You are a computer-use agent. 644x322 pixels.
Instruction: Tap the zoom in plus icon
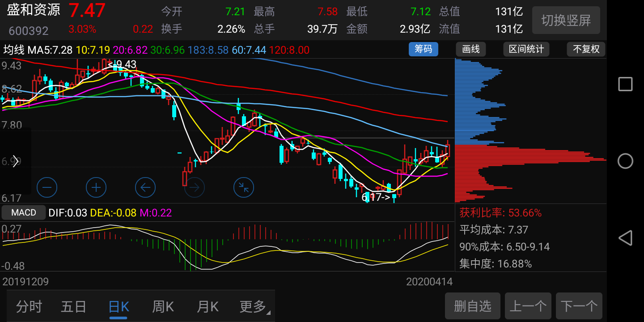tap(96, 187)
